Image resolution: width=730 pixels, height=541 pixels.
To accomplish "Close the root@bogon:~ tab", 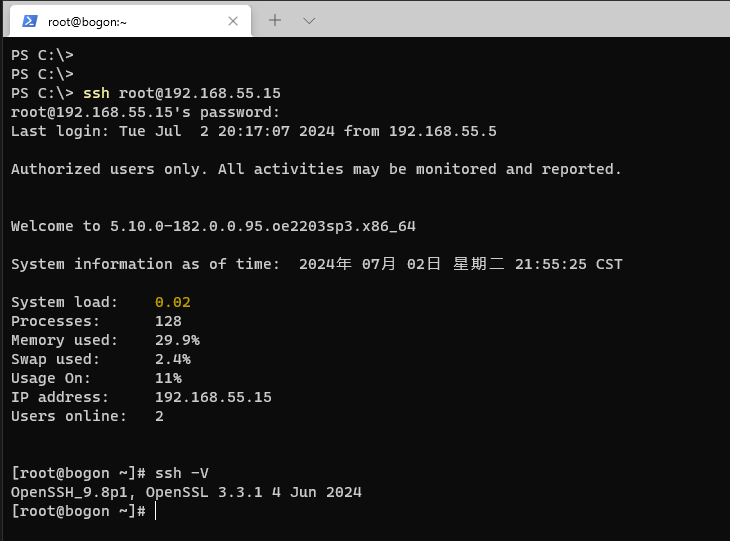I will point(233,21).
